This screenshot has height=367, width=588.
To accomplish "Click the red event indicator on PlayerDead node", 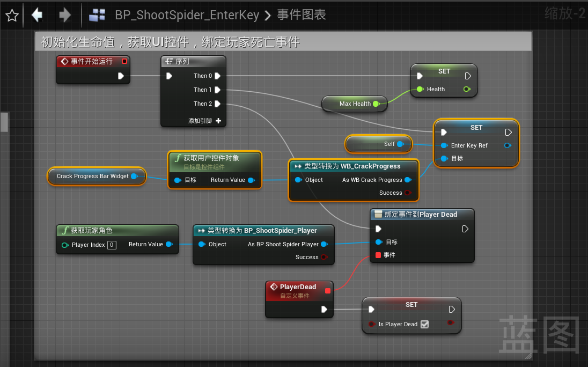I will click(x=327, y=290).
